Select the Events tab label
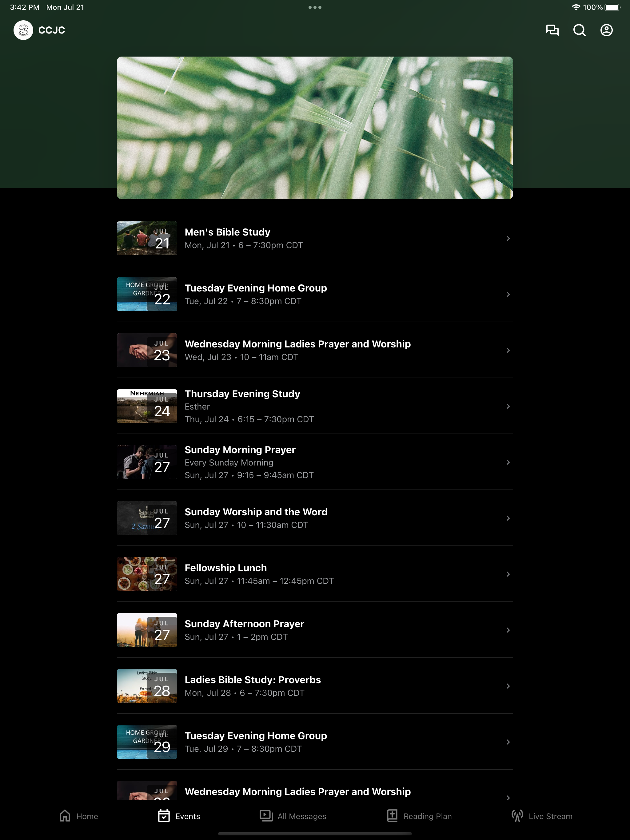The height and width of the screenshot is (840, 630). click(188, 816)
